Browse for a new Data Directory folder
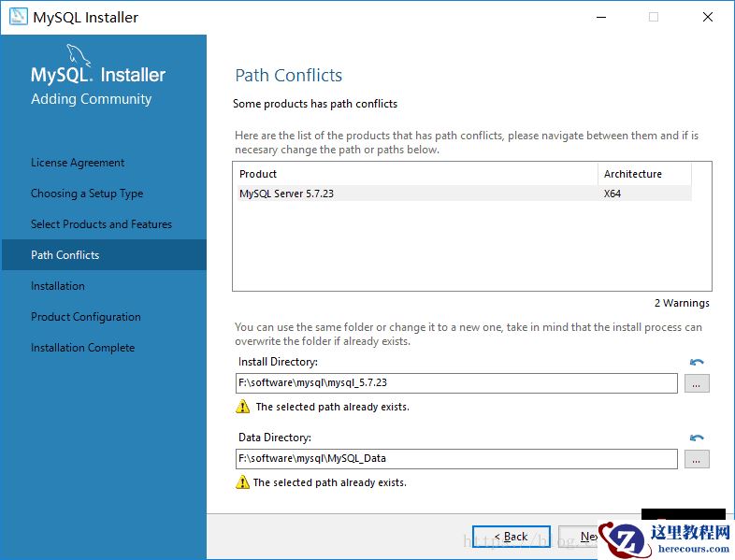Viewport: 735px width, 560px height. tap(697, 459)
